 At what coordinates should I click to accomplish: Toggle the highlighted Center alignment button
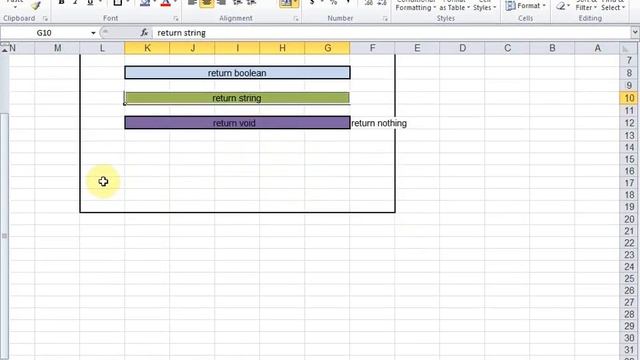point(207,3)
